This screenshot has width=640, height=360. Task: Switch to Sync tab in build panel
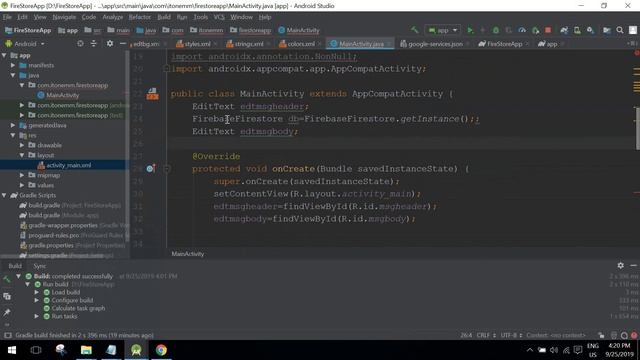pos(40,266)
